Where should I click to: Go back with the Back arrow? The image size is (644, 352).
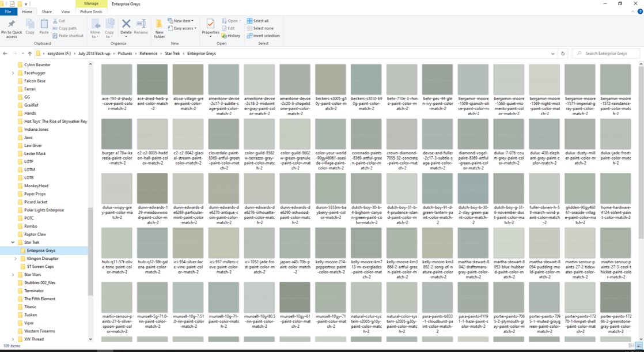[x=5, y=54]
